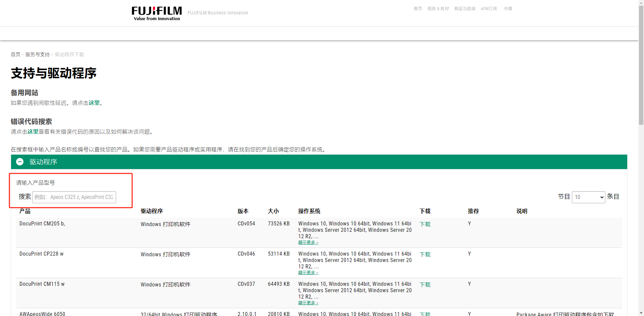The width and height of the screenshot is (644, 316).
Task: Download the DocuPrint CM115 w driver
Action: (425, 284)
